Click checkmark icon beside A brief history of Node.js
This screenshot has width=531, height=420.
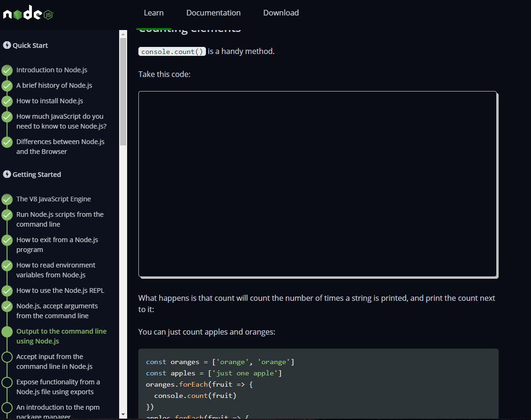[7, 86]
